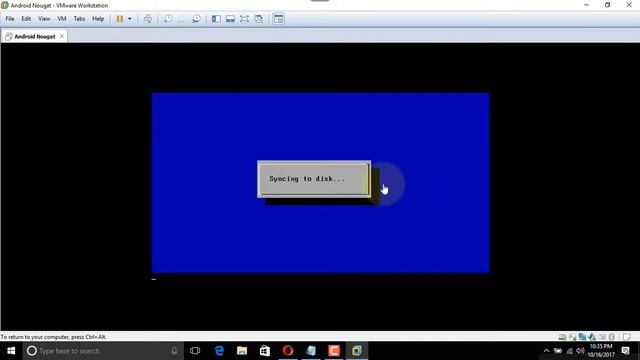
Task: Show hidden system tray icons chevron
Action: pos(547,351)
